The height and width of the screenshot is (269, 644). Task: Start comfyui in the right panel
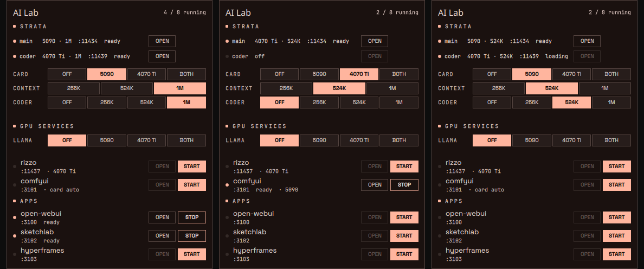pos(617,185)
